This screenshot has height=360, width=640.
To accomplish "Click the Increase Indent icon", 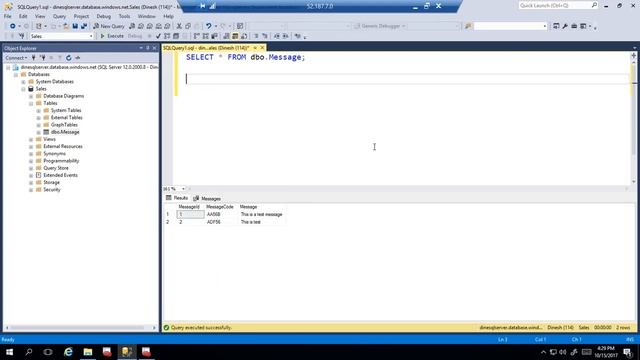I will pos(286,36).
